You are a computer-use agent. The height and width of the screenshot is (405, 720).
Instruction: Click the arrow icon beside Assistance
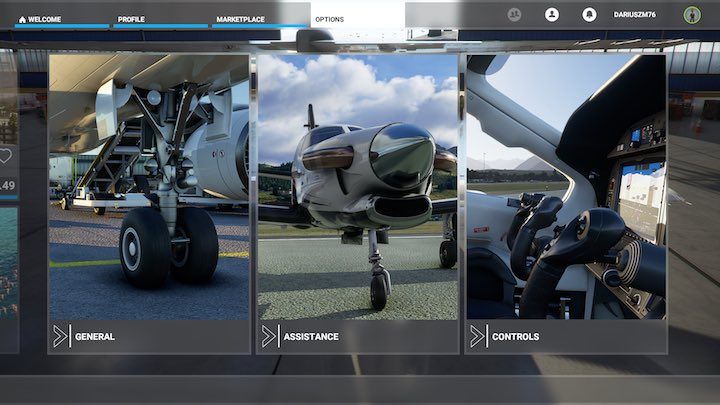point(269,336)
